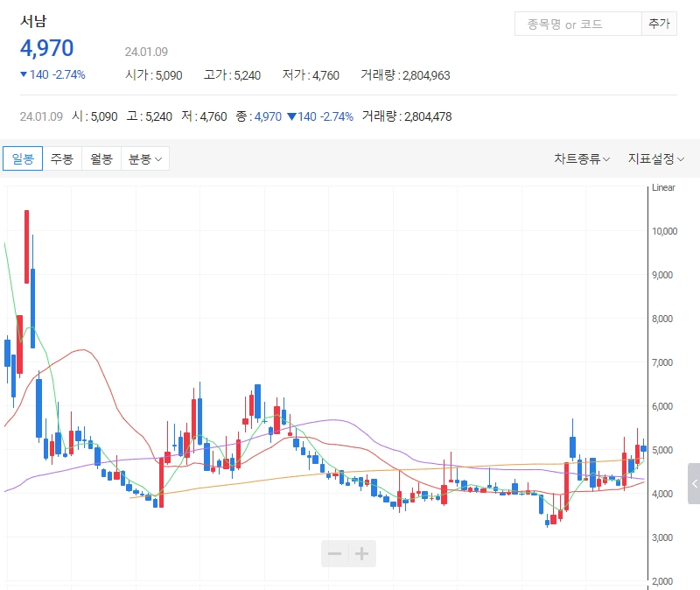700x590 pixels.
Task: Toggle the Linear scale label
Action: point(663,187)
